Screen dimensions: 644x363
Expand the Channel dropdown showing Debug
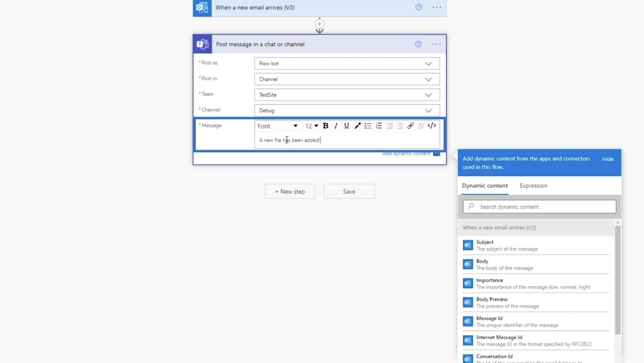pyautogui.click(x=347, y=111)
